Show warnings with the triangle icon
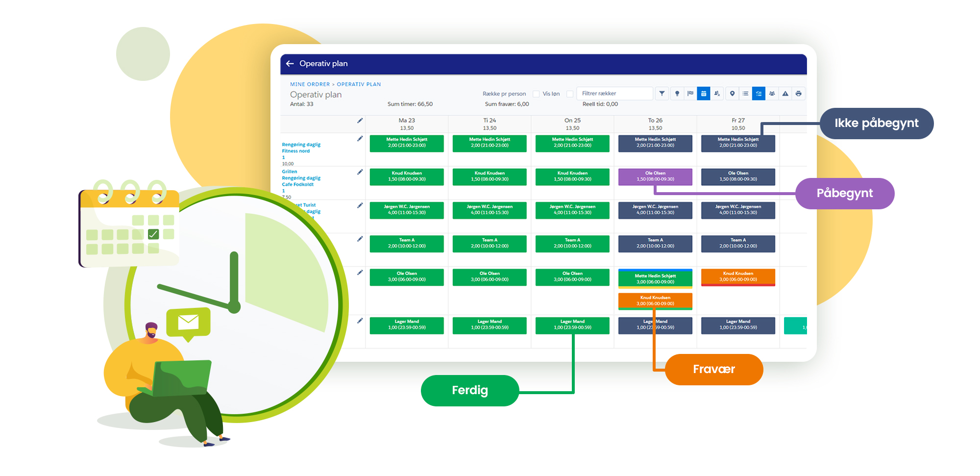 [785, 94]
